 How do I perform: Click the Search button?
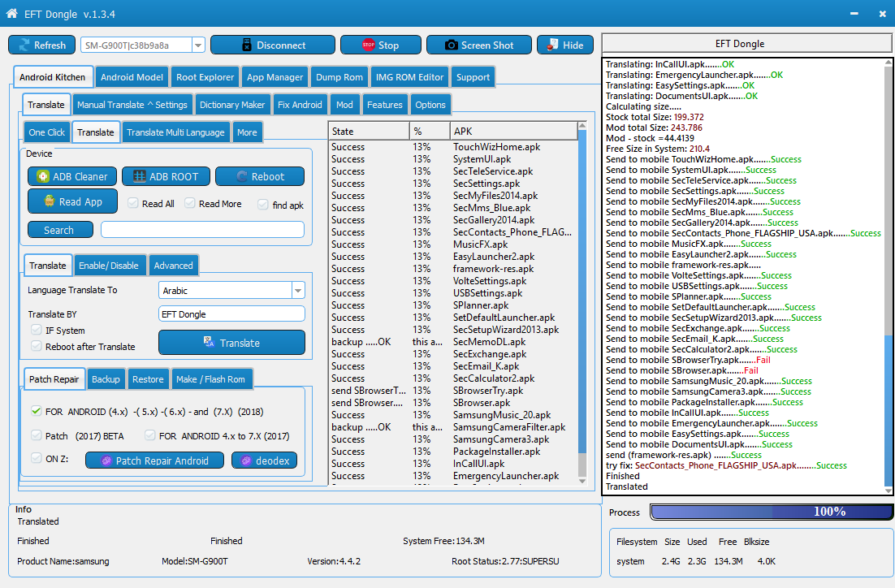[x=60, y=230]
